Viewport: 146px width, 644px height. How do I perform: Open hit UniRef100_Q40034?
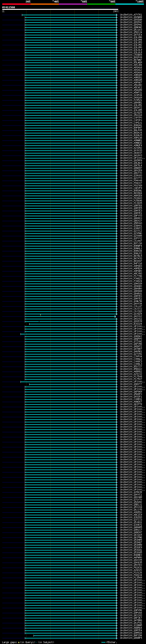coord(131,304)
